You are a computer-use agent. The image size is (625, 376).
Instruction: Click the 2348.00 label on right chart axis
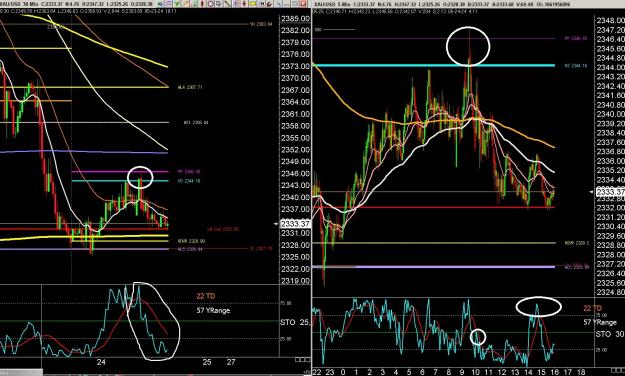click(610, 20)
